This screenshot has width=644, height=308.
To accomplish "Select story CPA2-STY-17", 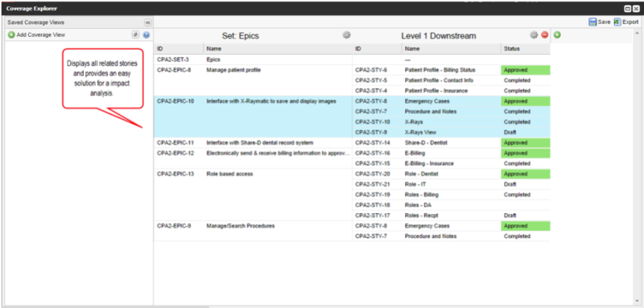I will (373, 216).
